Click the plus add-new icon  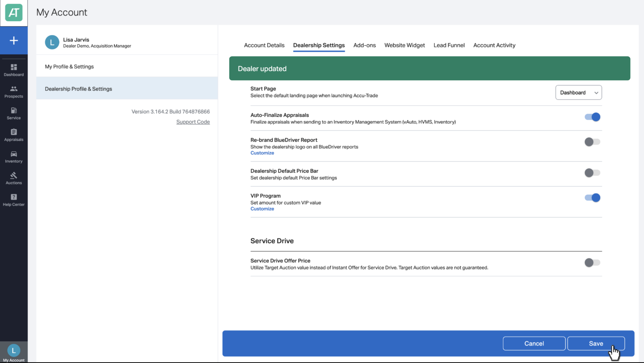14,41
